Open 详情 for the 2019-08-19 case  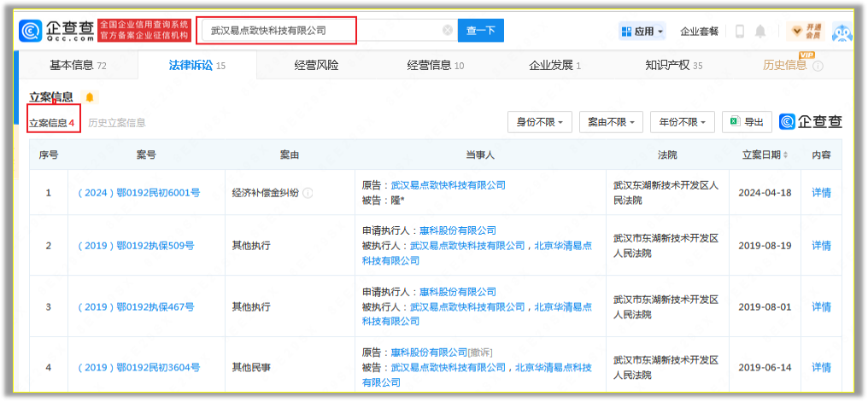821,246
